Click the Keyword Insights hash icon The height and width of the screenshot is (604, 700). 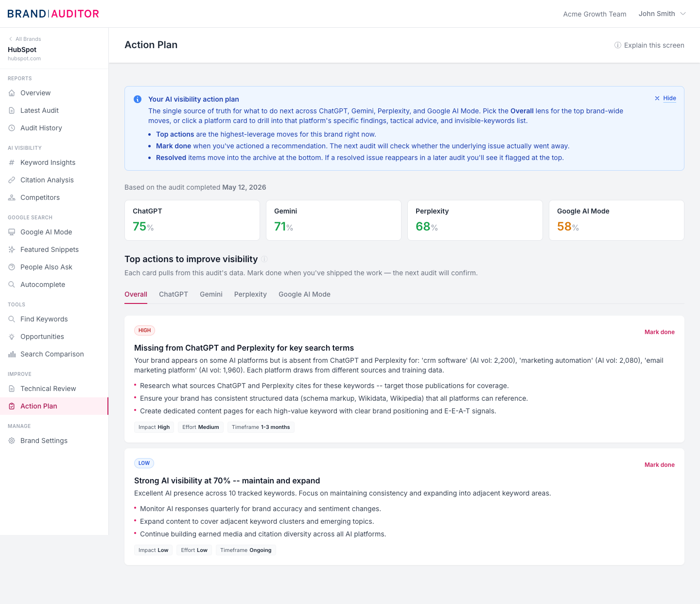point(12,162)
